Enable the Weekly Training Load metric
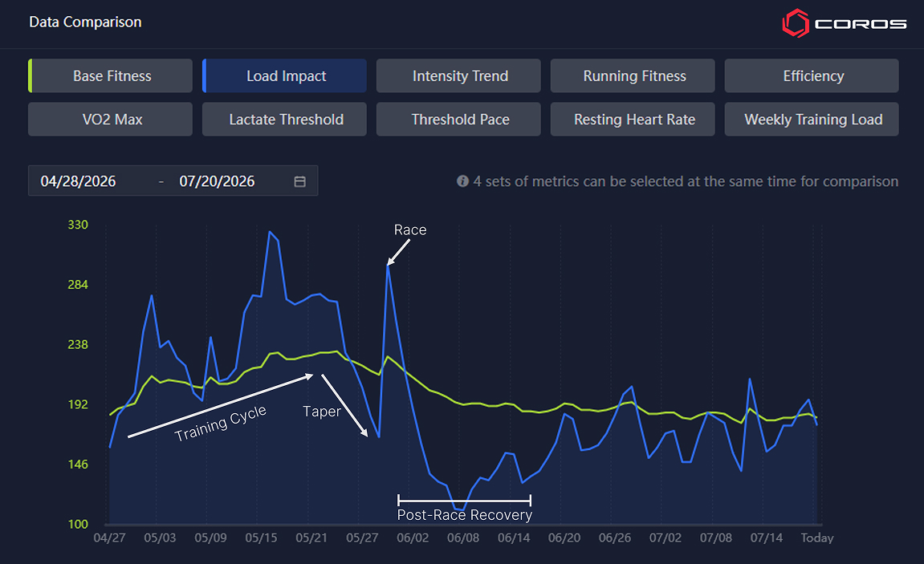The image size is (924, 564). point(812,120)
